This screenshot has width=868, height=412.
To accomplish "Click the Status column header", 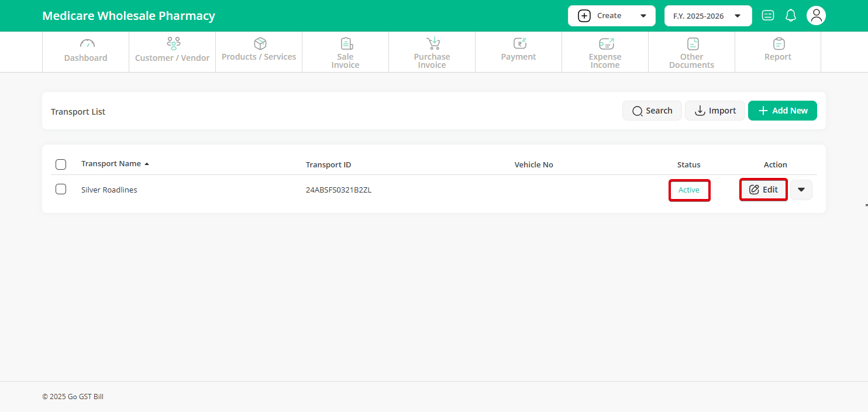I will [x=689, y=164].
